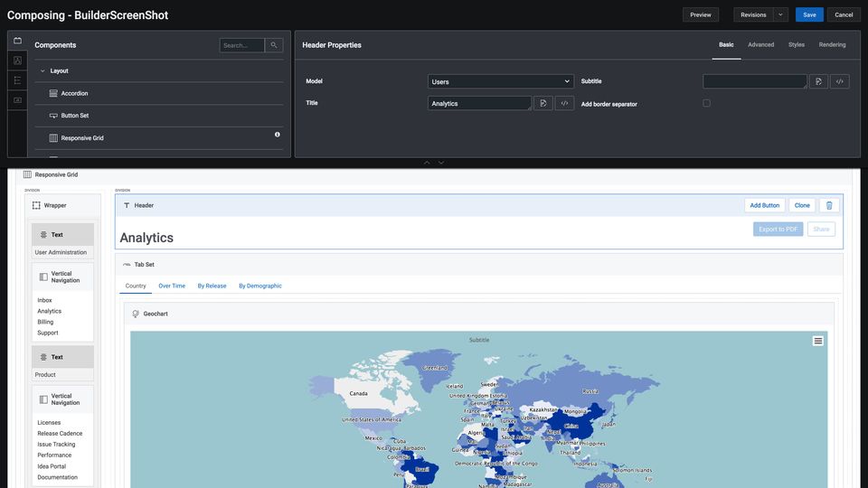
Task: Open the outline tree sidebar icon
Action: coord(17,80)
